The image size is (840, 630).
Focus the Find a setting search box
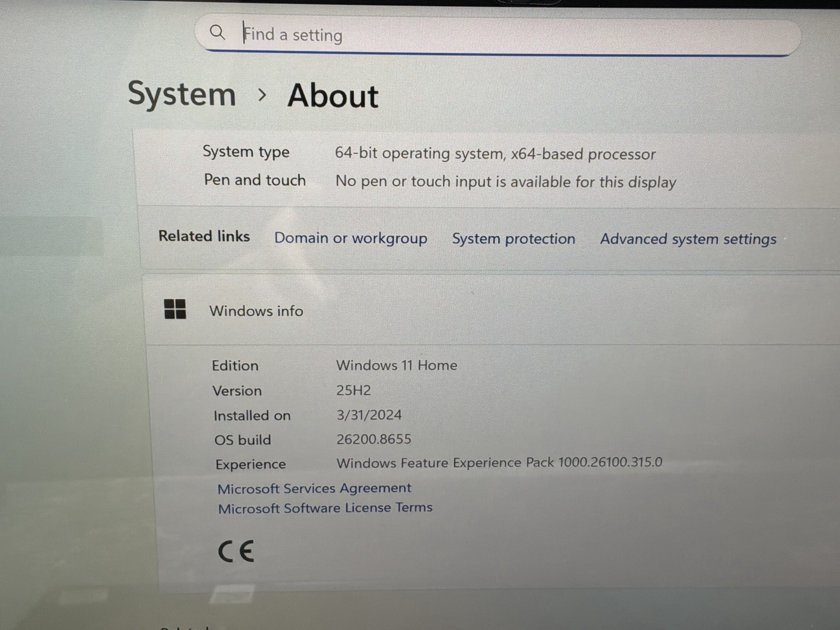click(498, 36)
